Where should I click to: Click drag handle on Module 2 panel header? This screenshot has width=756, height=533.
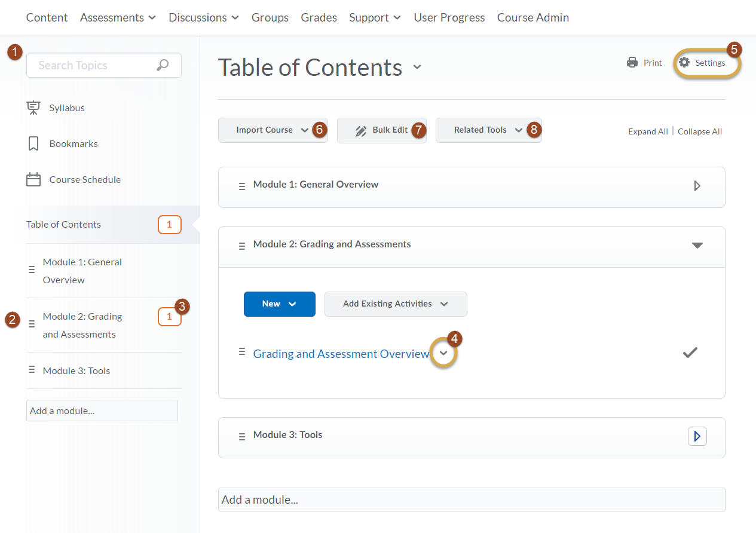click(242, 246)
